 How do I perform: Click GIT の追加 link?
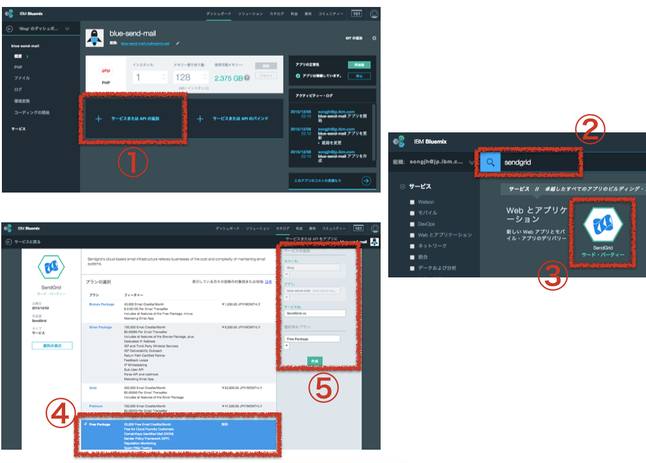pyautogui.click(x=354, y=38)
